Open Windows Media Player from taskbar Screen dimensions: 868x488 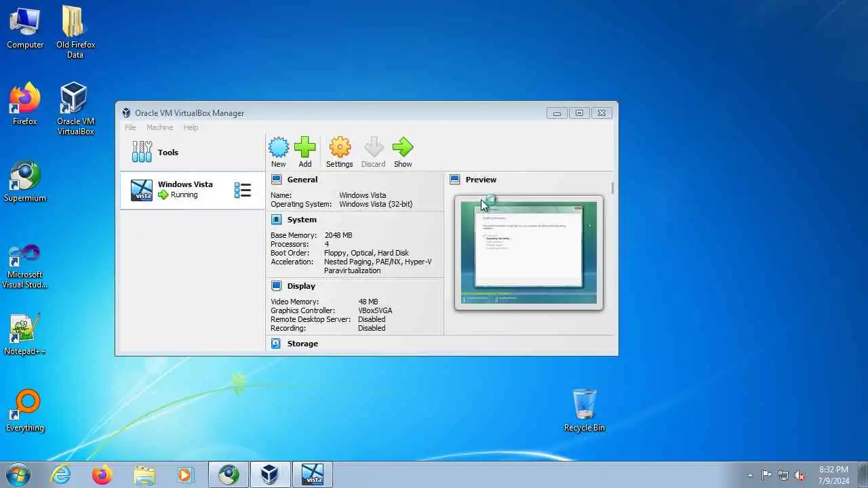click(x=185, y=474)
